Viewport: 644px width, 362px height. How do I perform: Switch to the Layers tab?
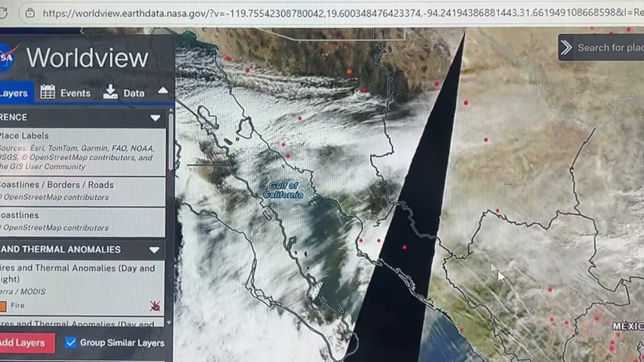tap(16, 93)
